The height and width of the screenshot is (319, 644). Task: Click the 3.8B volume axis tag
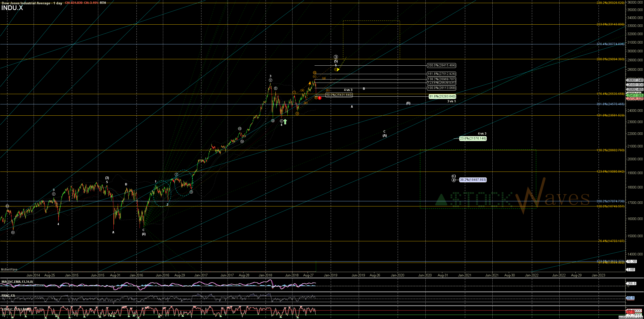(x=631, y=270)
